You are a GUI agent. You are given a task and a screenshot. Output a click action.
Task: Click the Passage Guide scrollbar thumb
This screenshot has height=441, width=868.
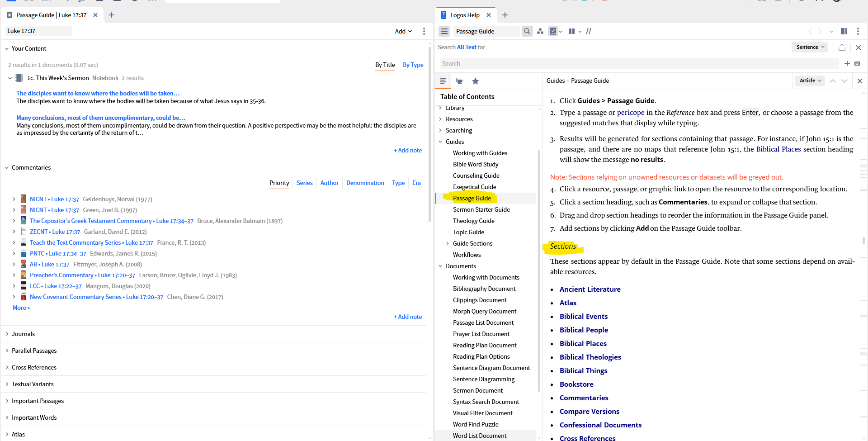429,133
